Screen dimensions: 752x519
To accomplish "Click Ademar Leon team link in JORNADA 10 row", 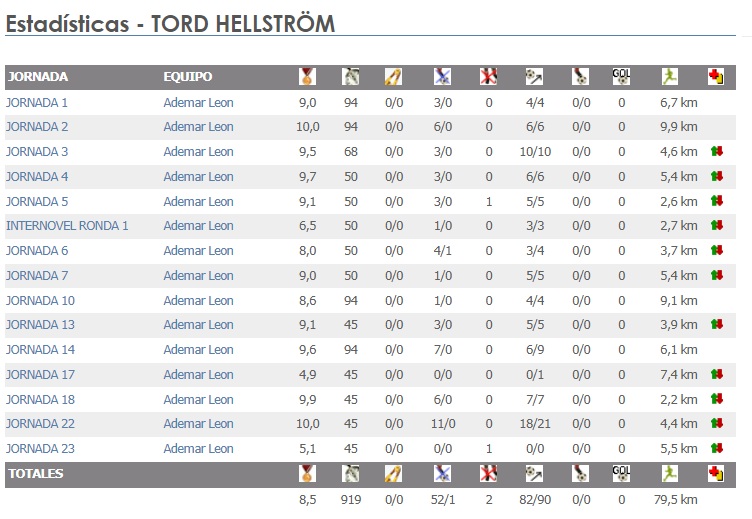I will pyautogui.click(x=198, y=300).
